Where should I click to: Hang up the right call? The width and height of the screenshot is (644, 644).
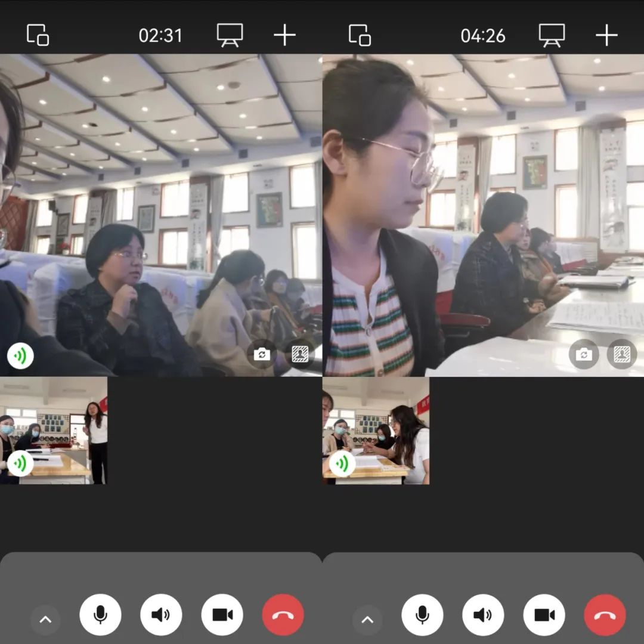[x=605, y=615]
